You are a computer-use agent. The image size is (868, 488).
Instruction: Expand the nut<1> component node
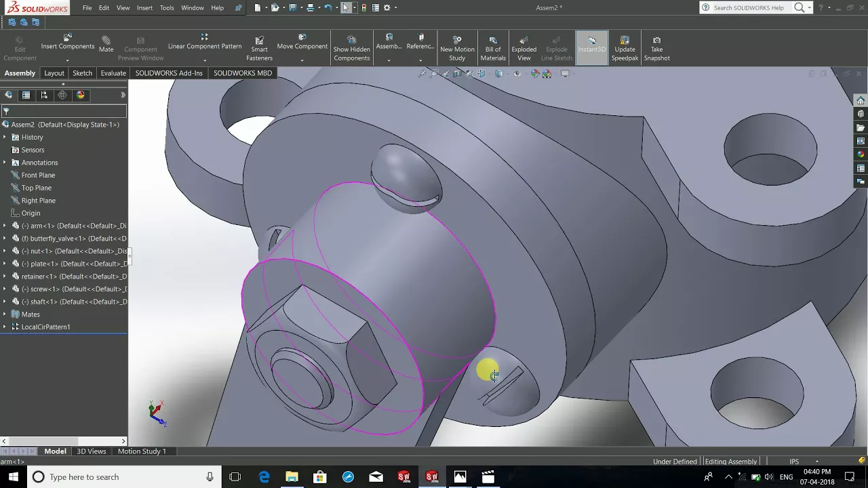click(5, 251)
